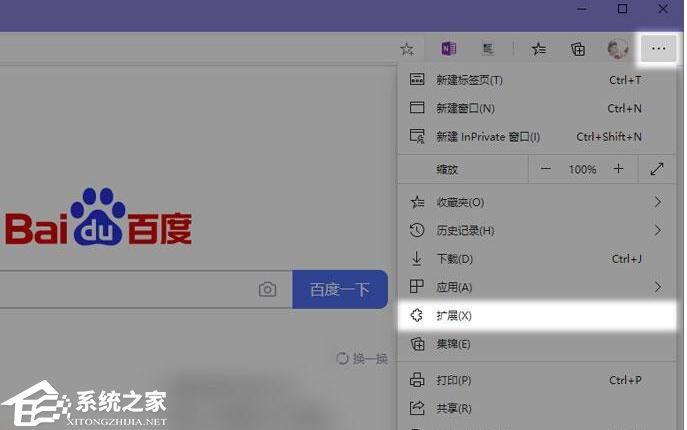Viewport: 687px width, 430px height.
Task: Click the extension icon beside OneNote
Action: click(x=488, y=49)
